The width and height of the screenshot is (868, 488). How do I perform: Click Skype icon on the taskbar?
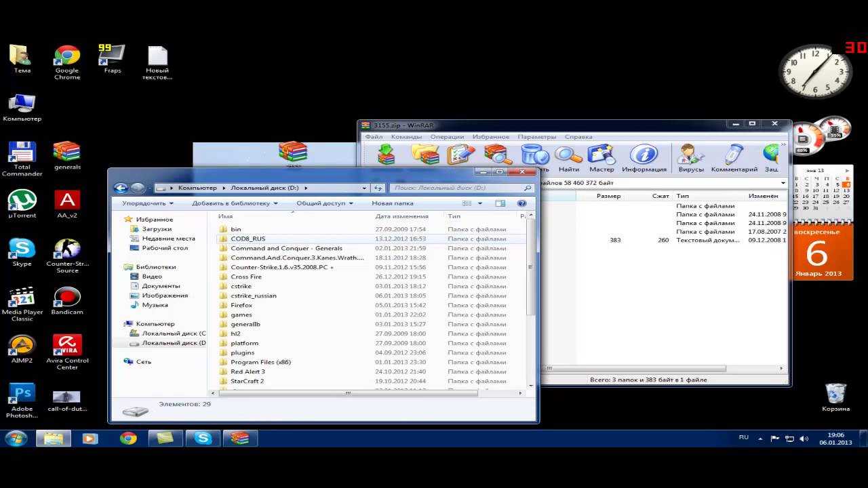[x=203, y=439]
